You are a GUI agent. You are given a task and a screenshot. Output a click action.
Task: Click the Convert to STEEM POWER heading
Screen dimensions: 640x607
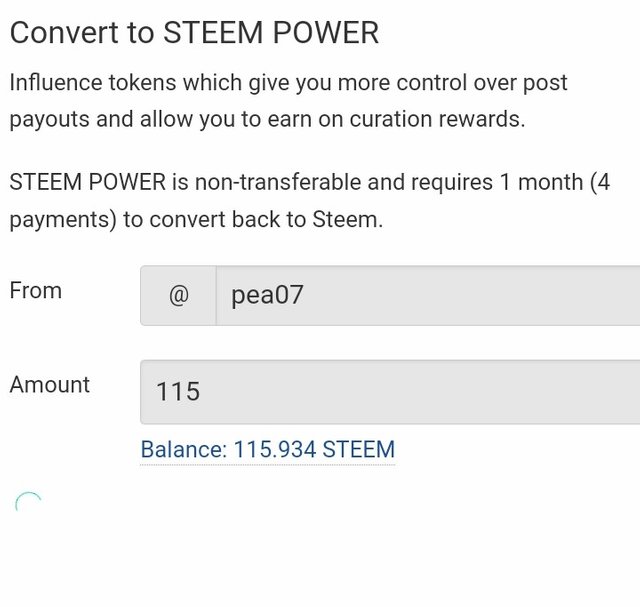[x=194, y=33]
